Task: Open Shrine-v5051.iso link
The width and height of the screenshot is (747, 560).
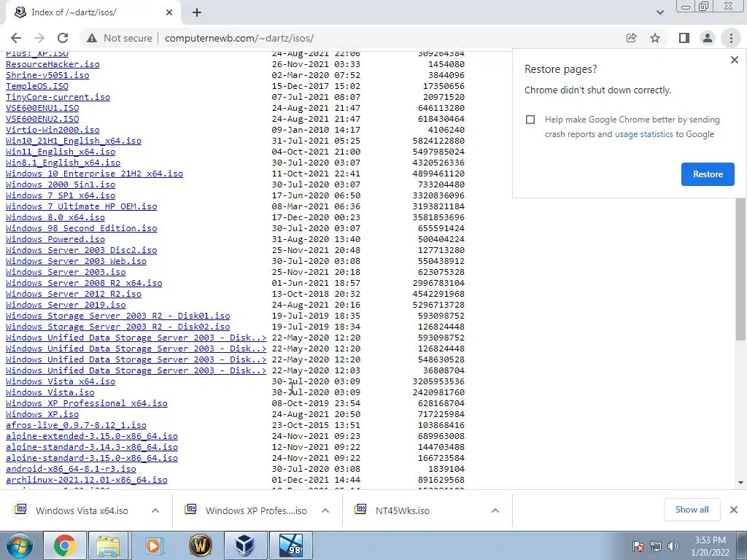Action: coord(47,75)
